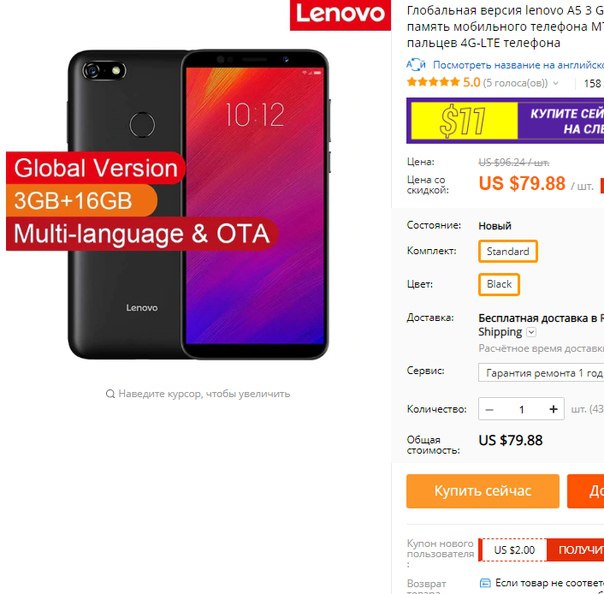Click the return policy icon at the bottom
This screenshot has width=604, height=594.
pos(485,583)
